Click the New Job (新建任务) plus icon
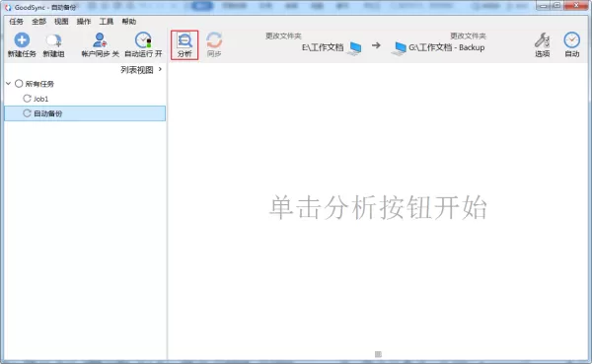 pyautogui.click(x=22, y=40)
